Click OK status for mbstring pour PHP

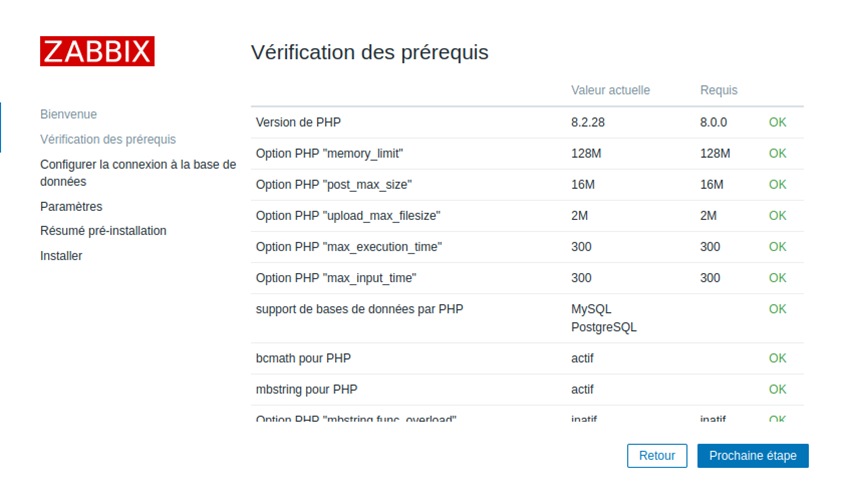(x=777, y=389)
